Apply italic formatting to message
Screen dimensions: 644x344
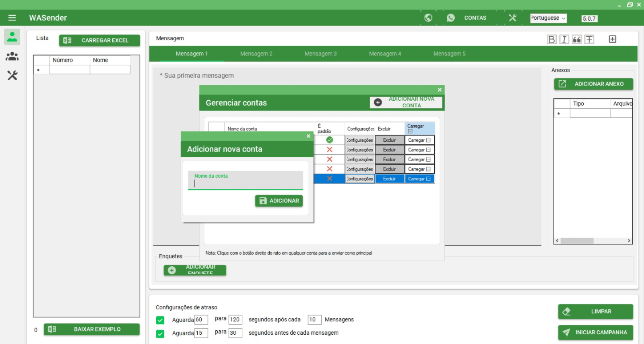564,39
